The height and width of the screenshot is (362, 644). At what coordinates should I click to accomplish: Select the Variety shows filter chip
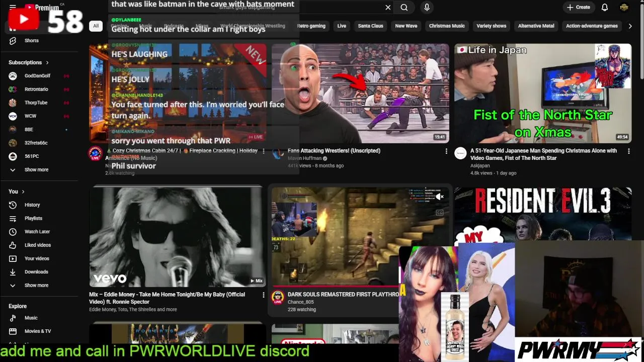coord(492,26)
